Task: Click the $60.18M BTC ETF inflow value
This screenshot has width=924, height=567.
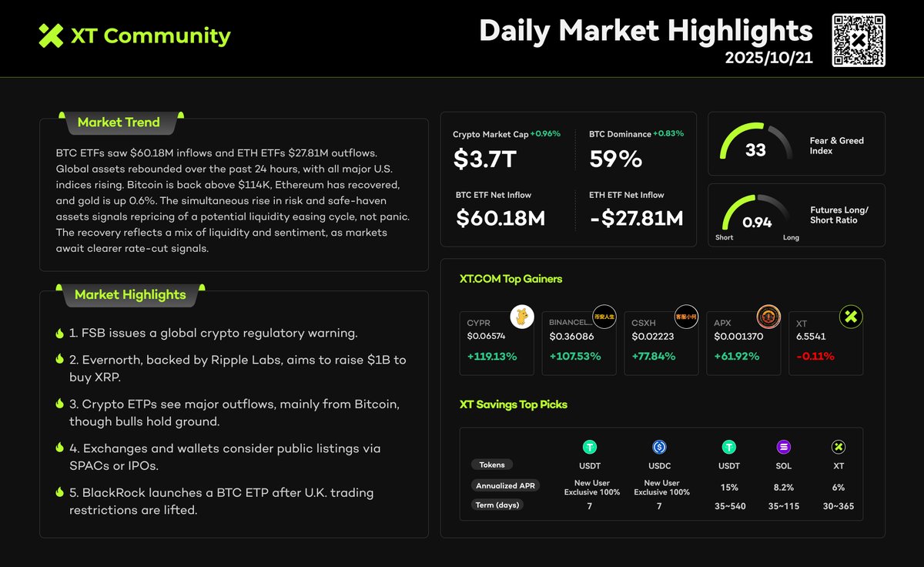Action: point(500,219)
